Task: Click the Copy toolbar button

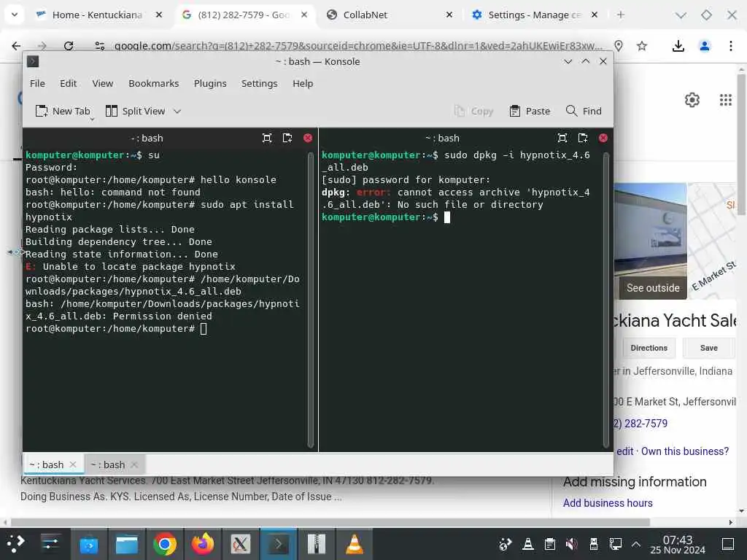Action: coord(473,111)
